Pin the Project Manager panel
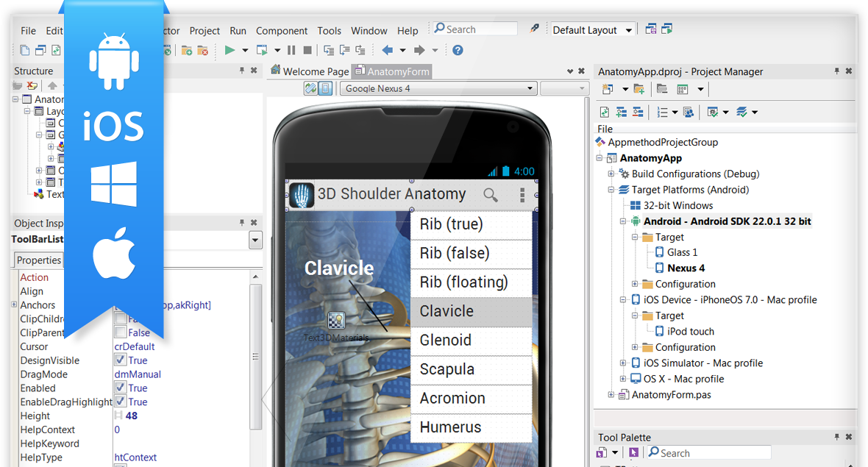Viewport: 868px width, 467px height. tap(836, 71)
